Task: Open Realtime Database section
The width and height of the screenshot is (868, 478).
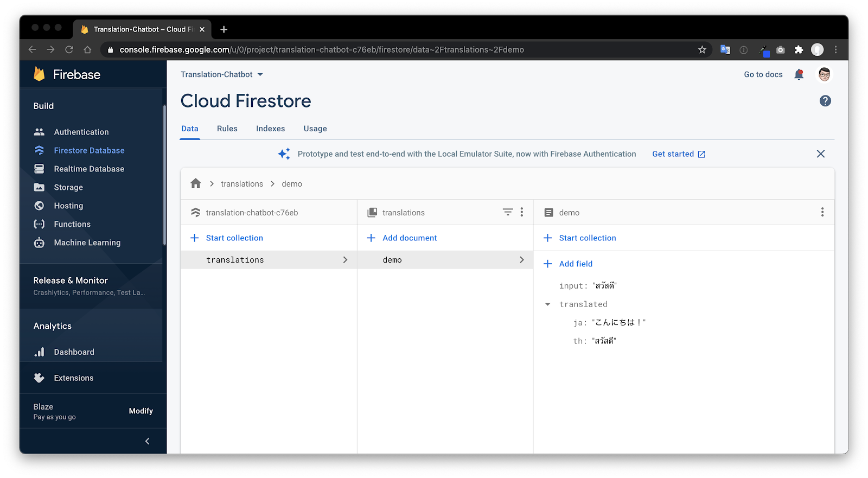Action: 89,169
